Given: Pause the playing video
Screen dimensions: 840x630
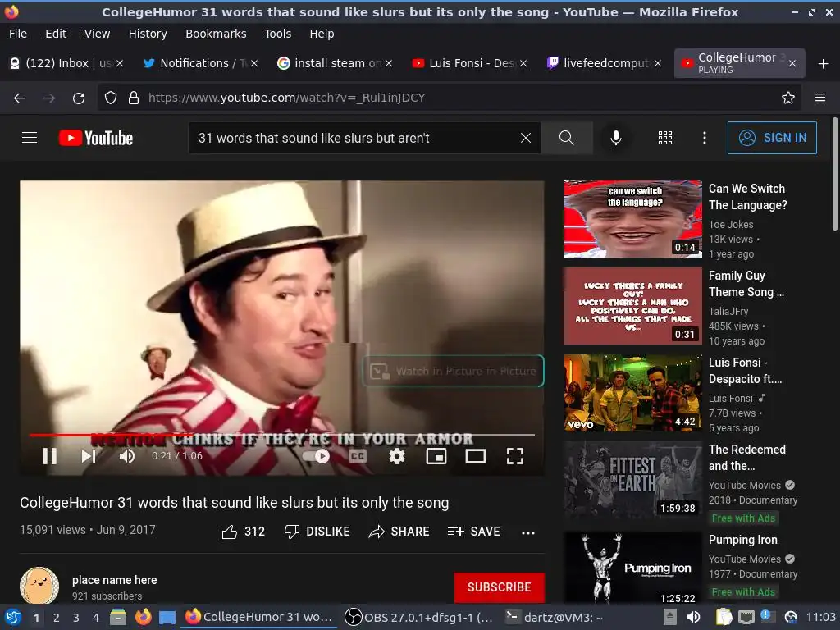Looking at the screenshot, I should point(50,456).
